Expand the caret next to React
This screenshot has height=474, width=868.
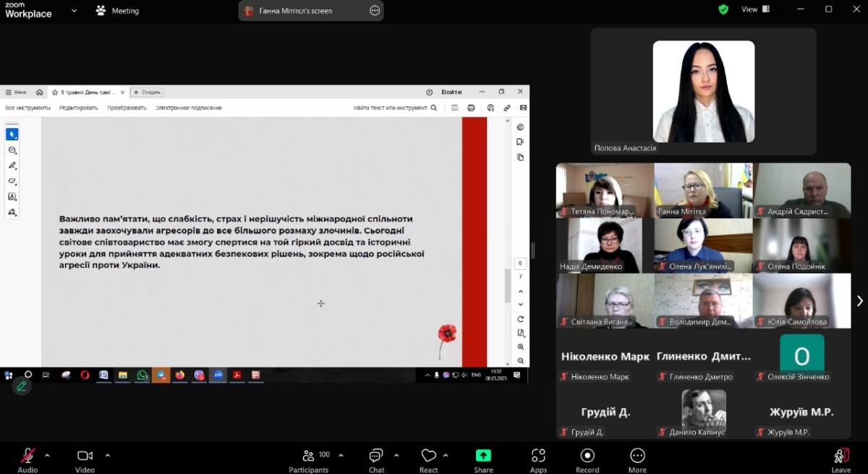(446, 455)
